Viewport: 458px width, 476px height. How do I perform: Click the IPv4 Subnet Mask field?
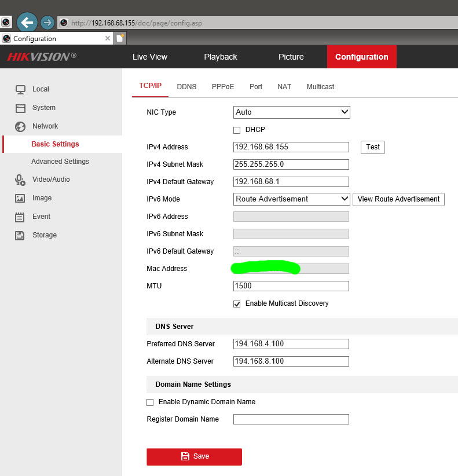291,164
